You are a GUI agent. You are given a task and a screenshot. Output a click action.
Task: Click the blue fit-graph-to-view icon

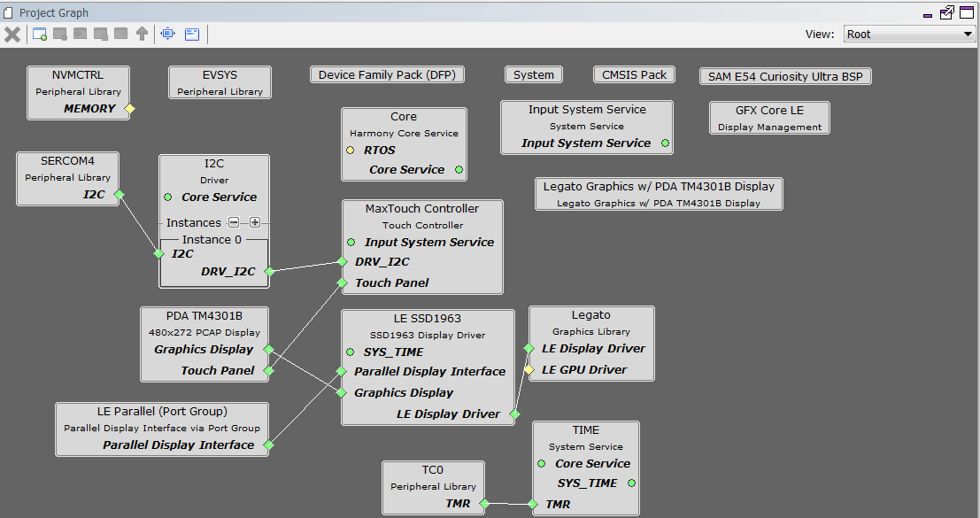click(x=168, y=34)
